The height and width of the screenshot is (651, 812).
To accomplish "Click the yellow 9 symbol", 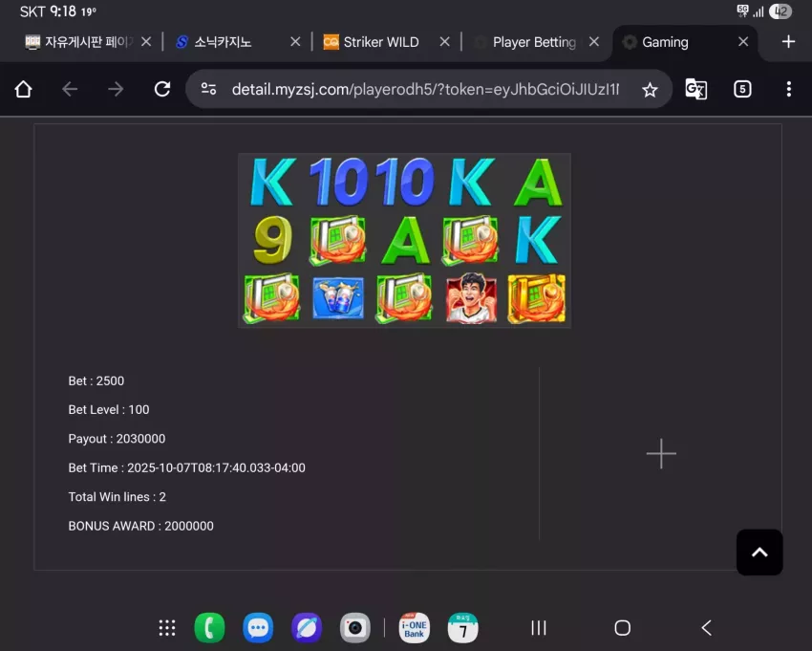I will pyautogui.click(x=272, y=240).
